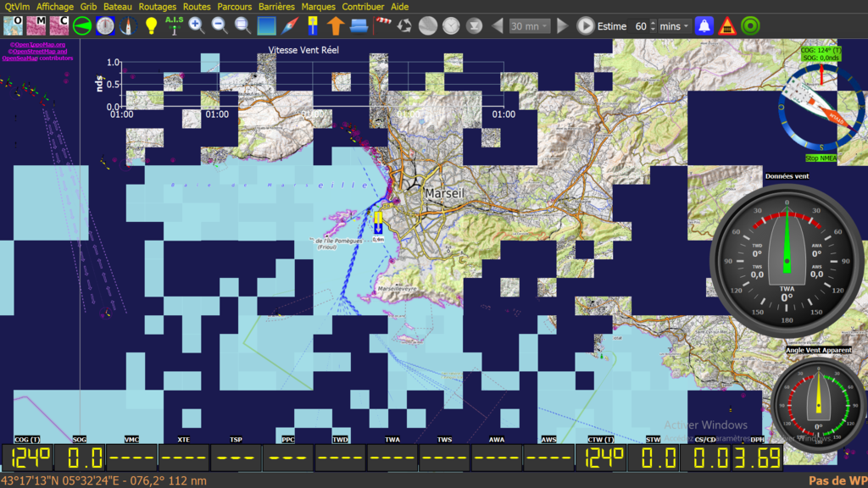This screenshot has width=868, height=488.
Task: Open the mins unit dropdown
Action: point(674,26)
